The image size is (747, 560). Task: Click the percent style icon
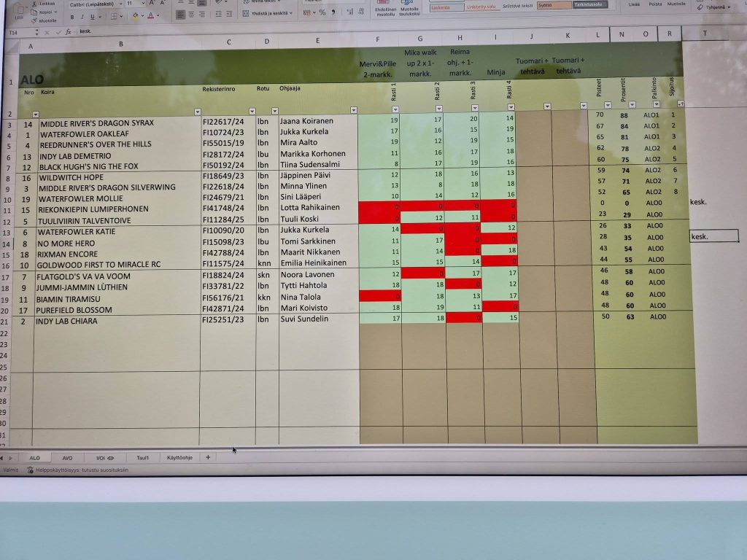pyautogui.click(x=322, y=12)
